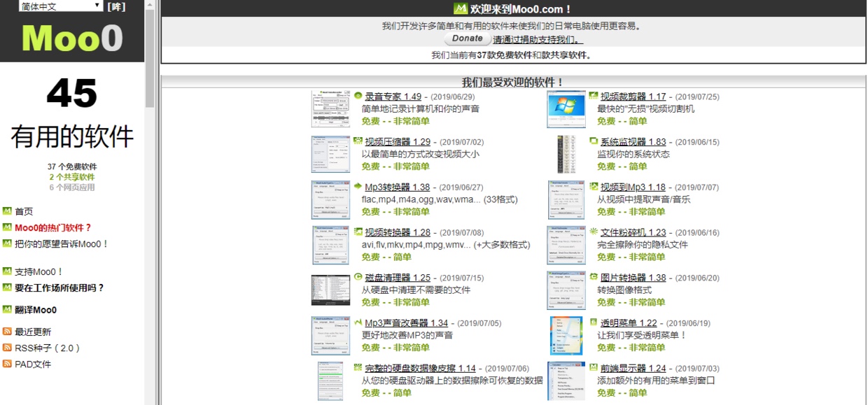
Task: Click the small icon beside 文件粉碎机 1.23
Action: (594, 232)
